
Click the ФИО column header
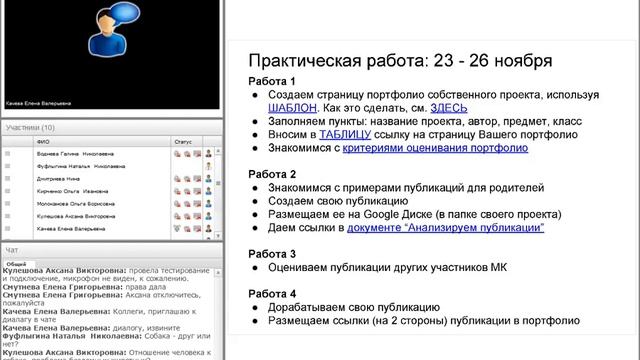(x=102, y=142)
